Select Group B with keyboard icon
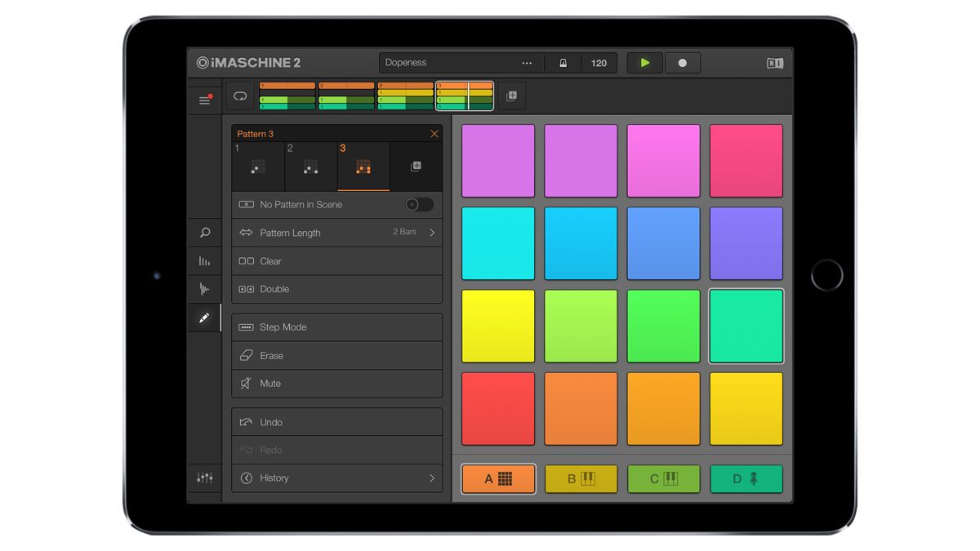 pos(581,479)
